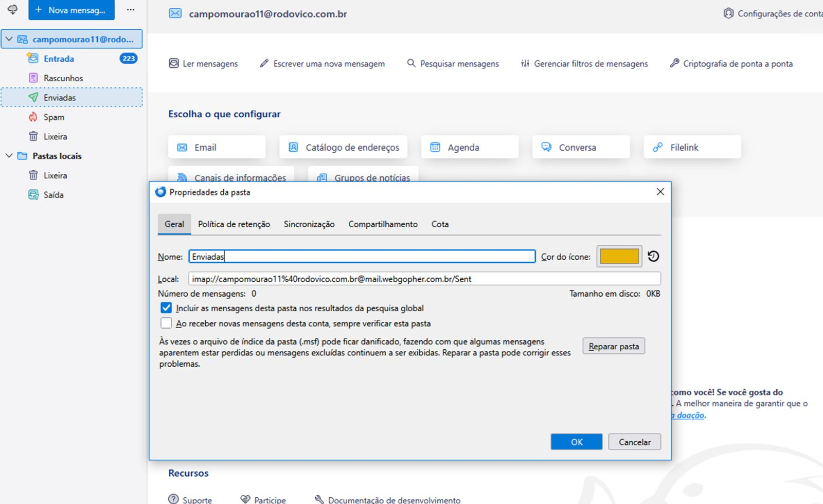This screenshot has height=504, width=823.
Task: Click the Suporte question mark icon
Action: 174,499
